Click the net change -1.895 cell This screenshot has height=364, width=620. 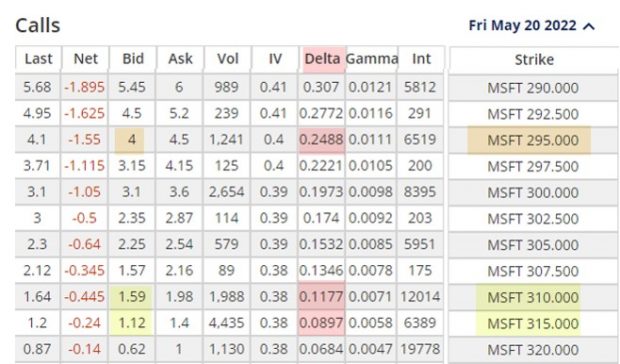(x=84, y=87)
